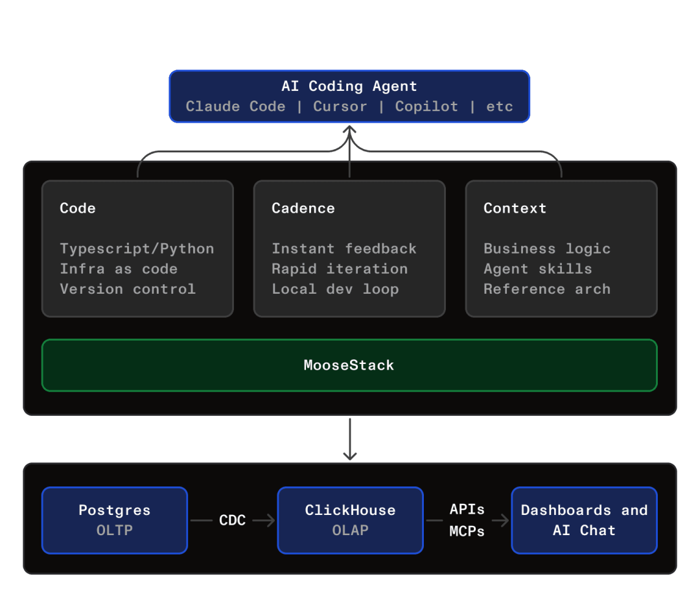Viewport: 700px width, 598px height.
Task: Click the Postgres box title
Action: 115,510
